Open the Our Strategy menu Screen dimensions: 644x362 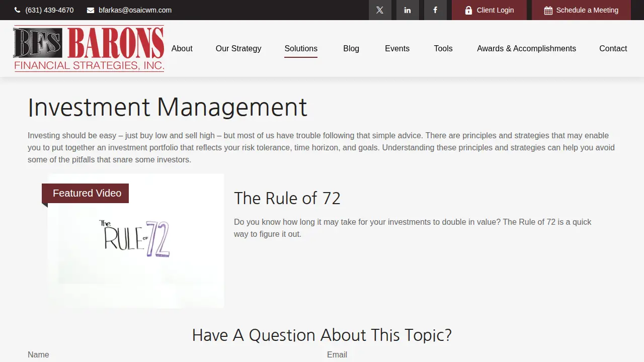(238, 49)
